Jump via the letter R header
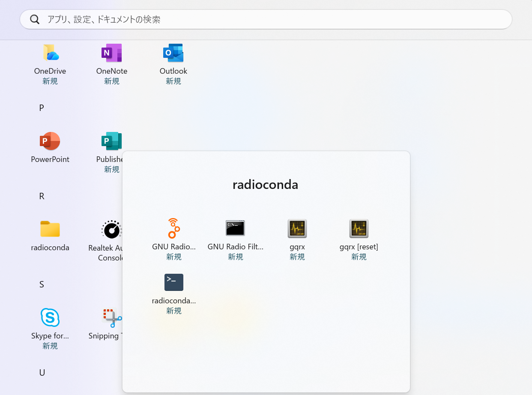Image resolution: width=532 pixels, height=395 pixels. 42,196
